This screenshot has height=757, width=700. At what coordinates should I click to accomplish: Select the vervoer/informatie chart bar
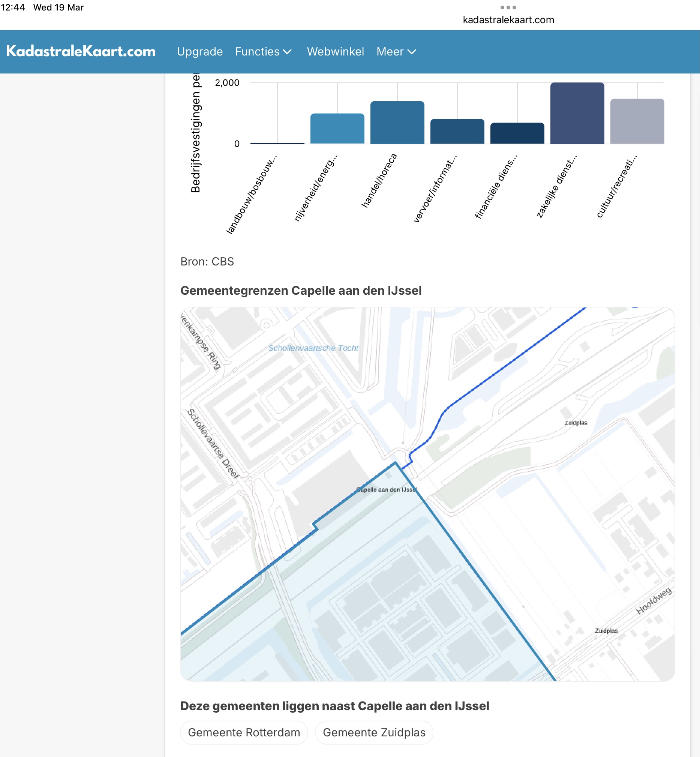pyautogui.click(x=457, y=132)
